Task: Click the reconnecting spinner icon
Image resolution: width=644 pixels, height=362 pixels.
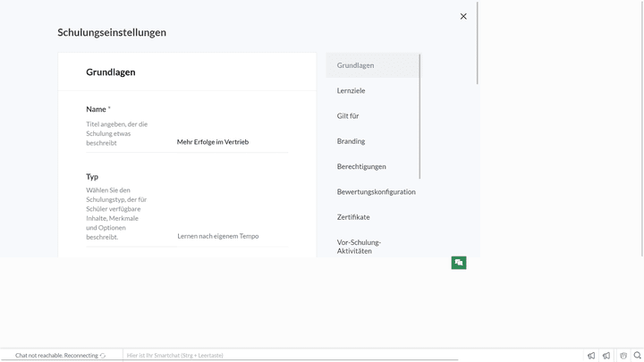Action: (103, 356)
